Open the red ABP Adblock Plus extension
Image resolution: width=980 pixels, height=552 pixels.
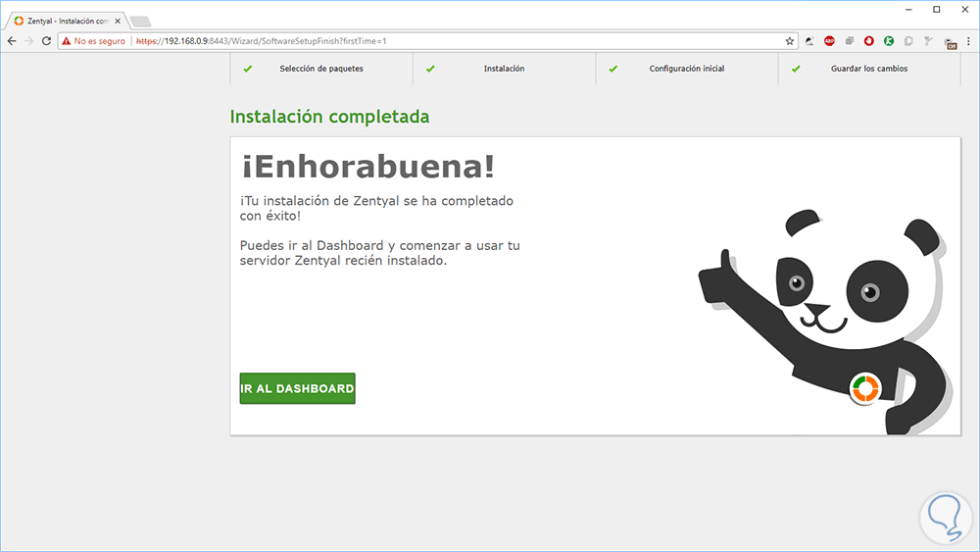[x=829, y=40]
